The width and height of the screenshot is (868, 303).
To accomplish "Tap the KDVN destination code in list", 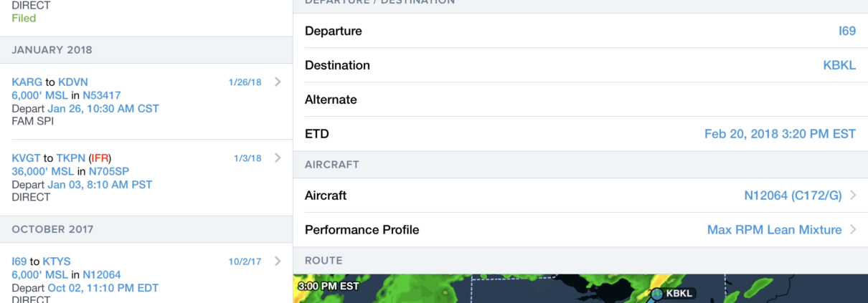I will (73, 82).
